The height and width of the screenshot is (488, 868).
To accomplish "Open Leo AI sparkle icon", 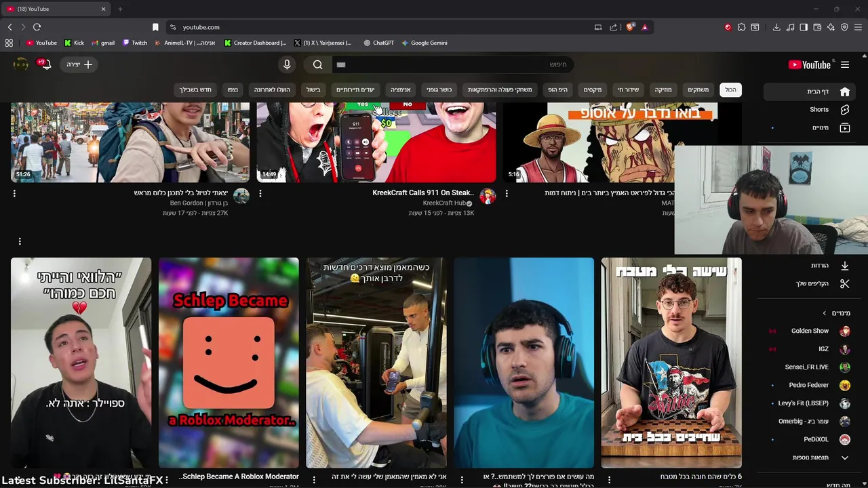I will point(831,27).
